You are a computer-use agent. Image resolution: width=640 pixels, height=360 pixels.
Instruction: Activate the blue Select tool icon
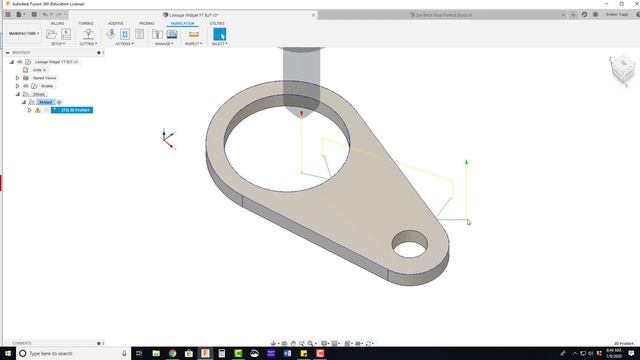[220, 34]
